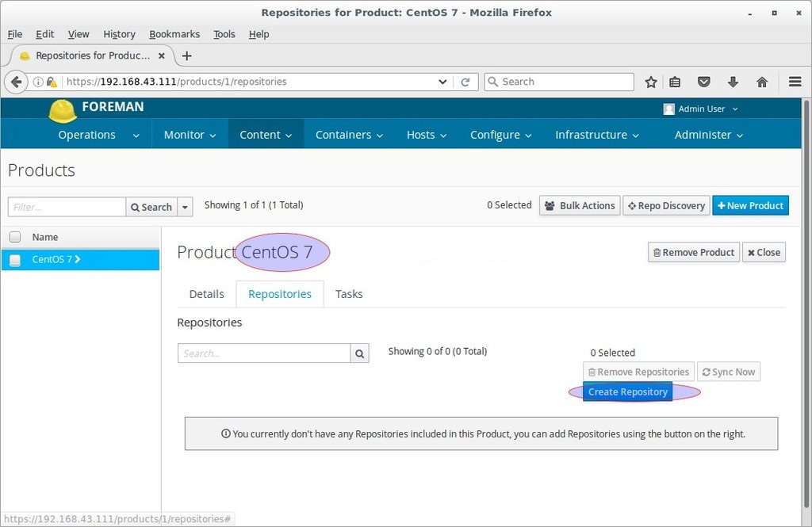Expand the Infrastructure menu
The height and width of the screenshot is (527, 812).
click(597, 135)
